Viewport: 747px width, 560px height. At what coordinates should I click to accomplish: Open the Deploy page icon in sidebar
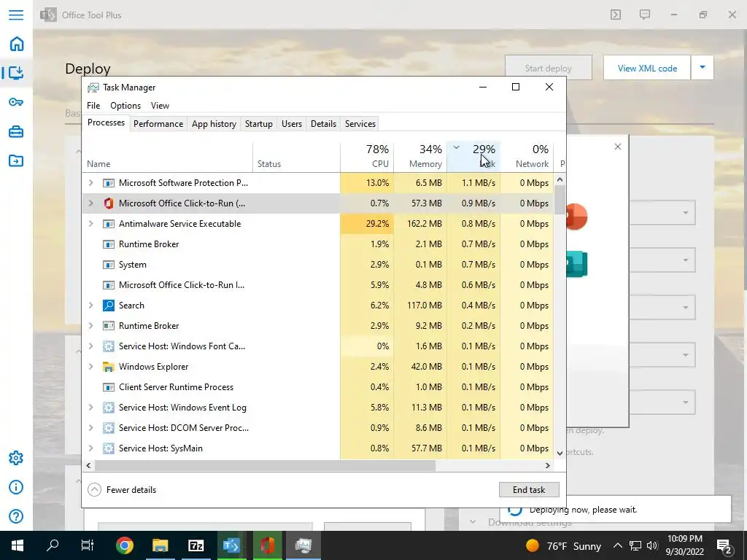pyautogui.click(x=16, y=72)
